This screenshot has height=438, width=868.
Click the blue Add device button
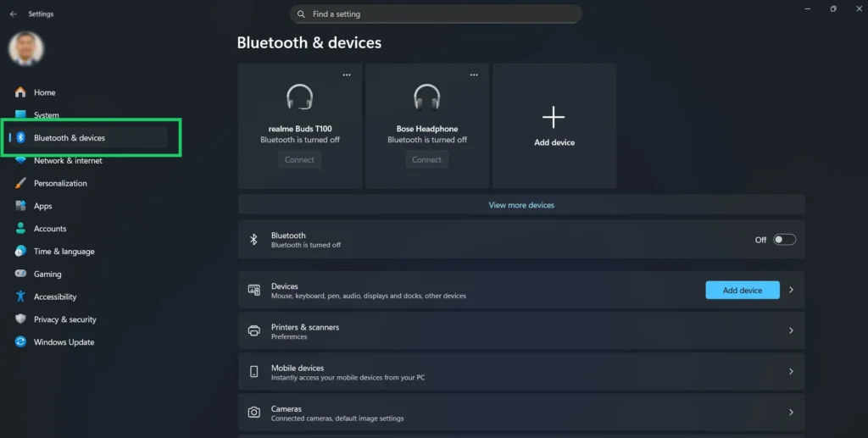point(743,290)
